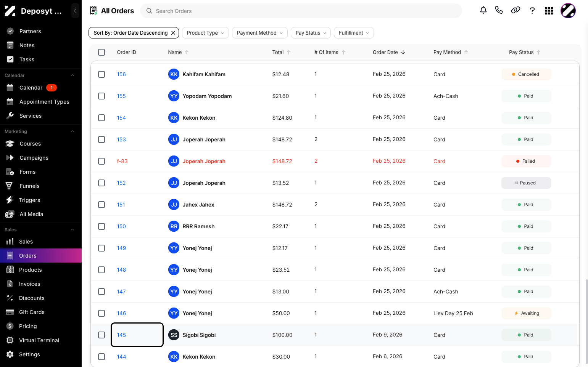Click the Triggers lightning icon
Viewport: 588px width, 367px height.
(x=10, y=200)
